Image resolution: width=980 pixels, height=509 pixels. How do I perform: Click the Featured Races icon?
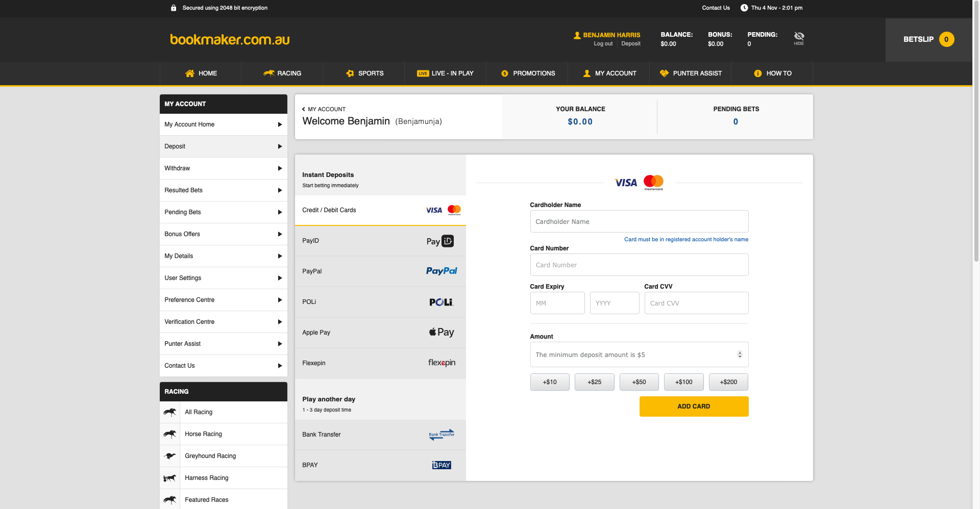tap(170, 500)
